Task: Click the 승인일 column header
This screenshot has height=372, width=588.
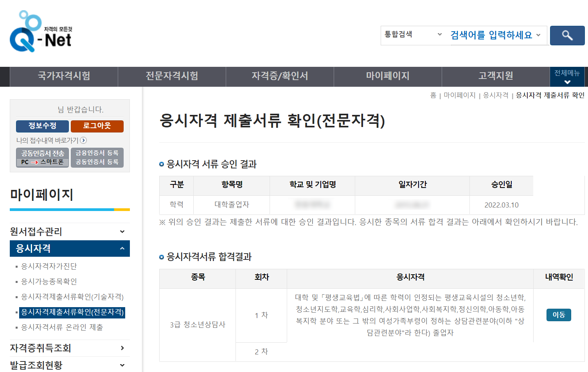Action: click(x=502, y=185)
